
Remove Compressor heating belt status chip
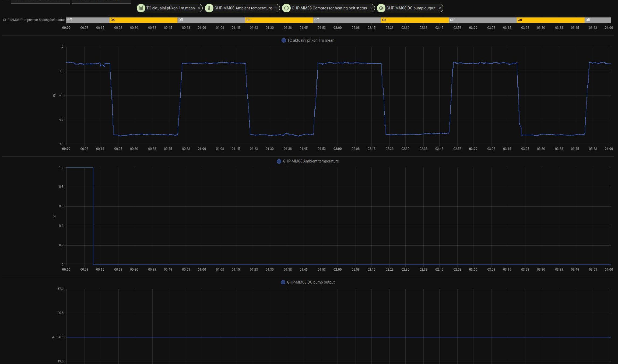(371, 8)
